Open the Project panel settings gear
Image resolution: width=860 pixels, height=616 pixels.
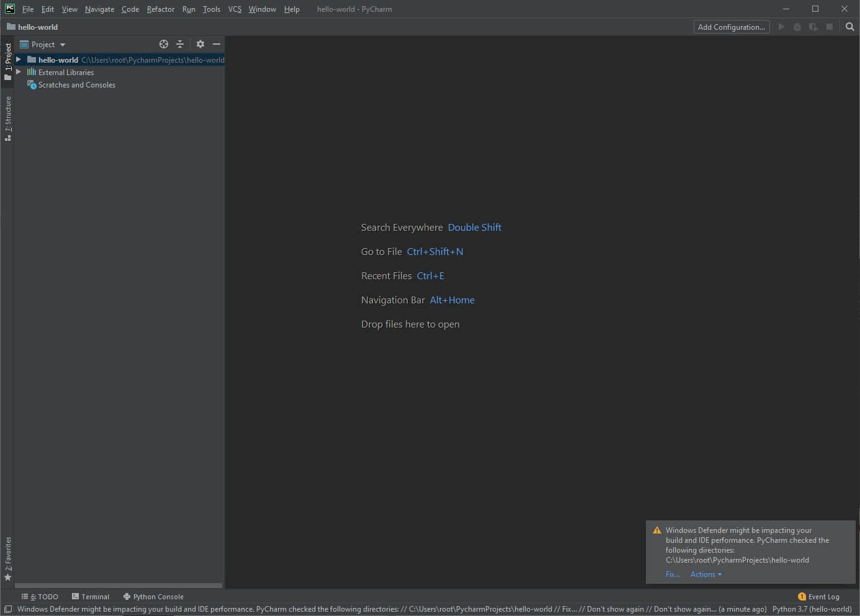200,44
